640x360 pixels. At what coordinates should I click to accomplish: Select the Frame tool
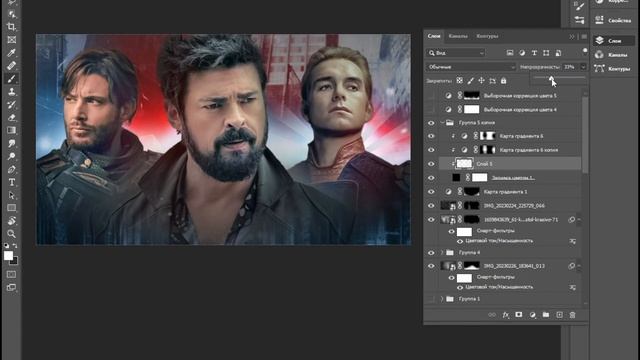click(x=11, y=40)
